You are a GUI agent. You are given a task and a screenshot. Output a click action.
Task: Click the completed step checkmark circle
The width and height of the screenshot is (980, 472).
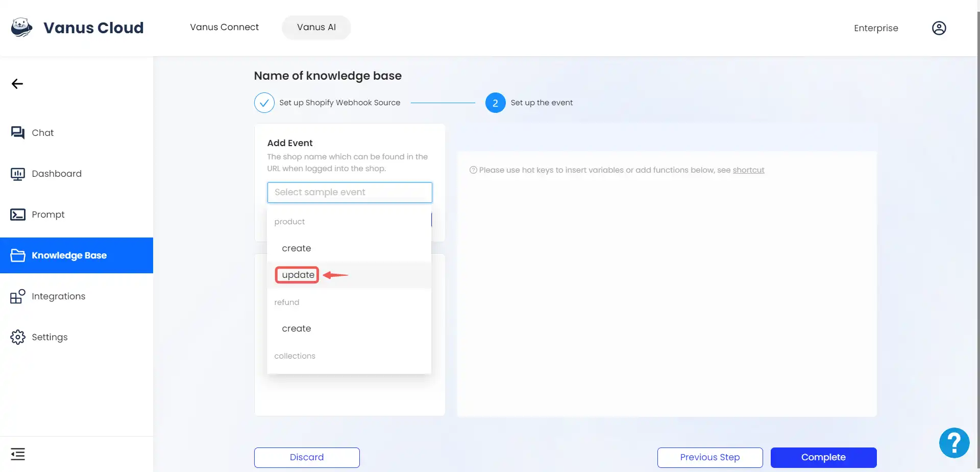tap(264, 103)
